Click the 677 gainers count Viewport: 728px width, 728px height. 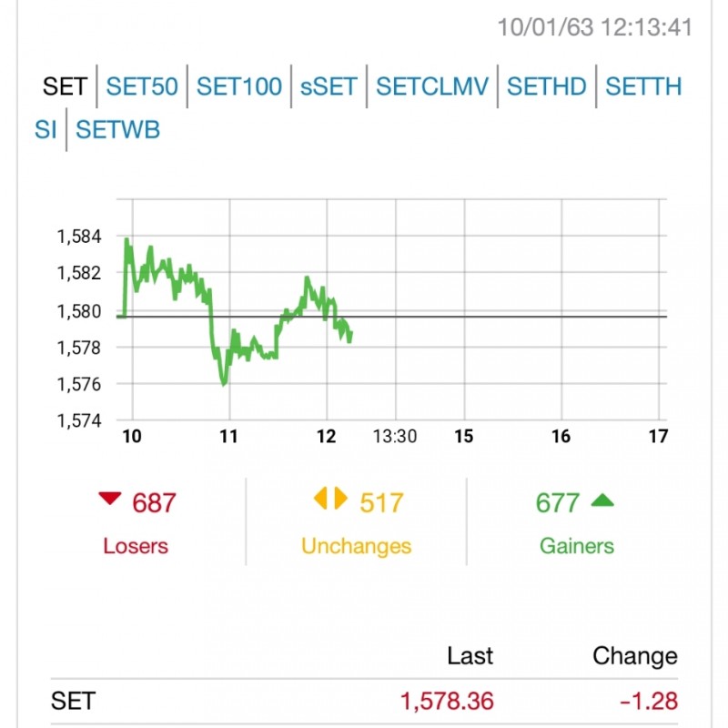[x=558, y=502]
